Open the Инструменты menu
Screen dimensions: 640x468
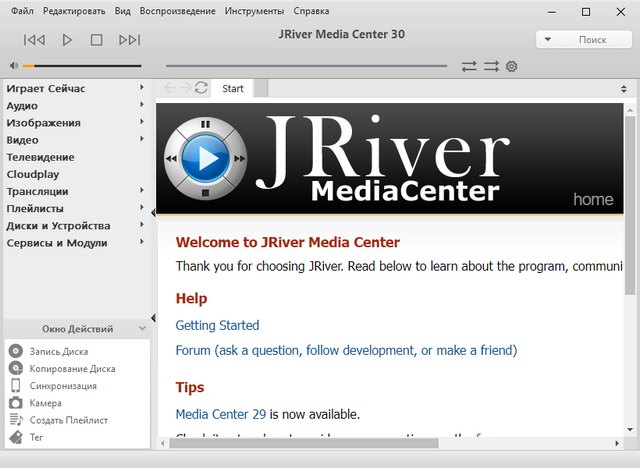[x=255, y=11]
